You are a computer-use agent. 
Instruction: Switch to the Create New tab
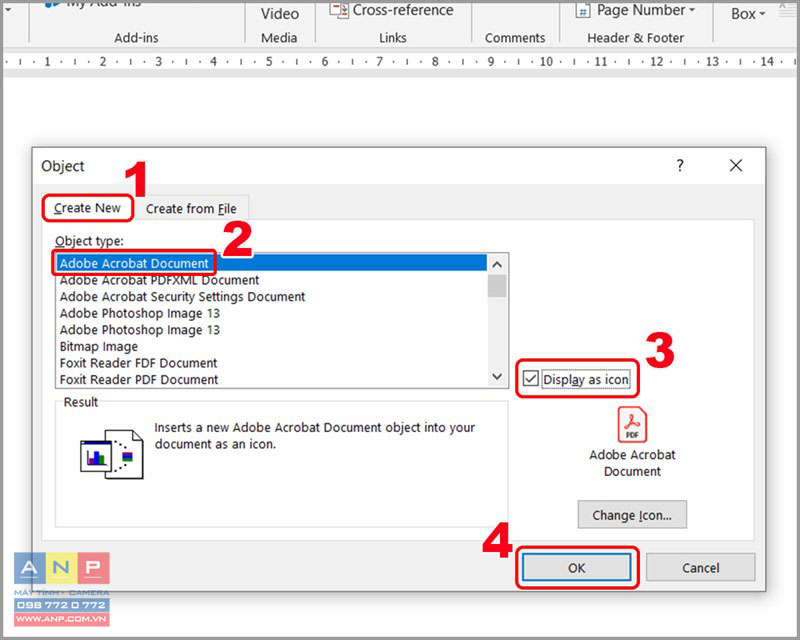pyautogui.click(x=87, y=208)
